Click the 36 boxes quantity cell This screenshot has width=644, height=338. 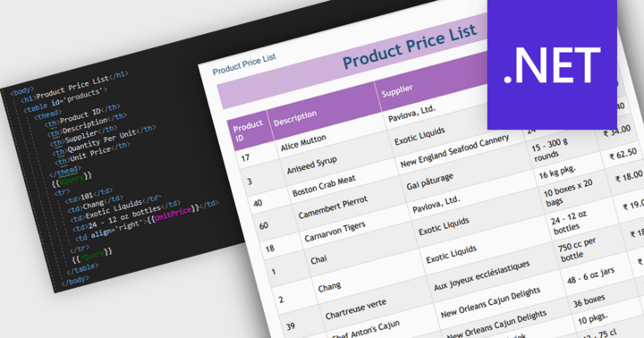589,300
